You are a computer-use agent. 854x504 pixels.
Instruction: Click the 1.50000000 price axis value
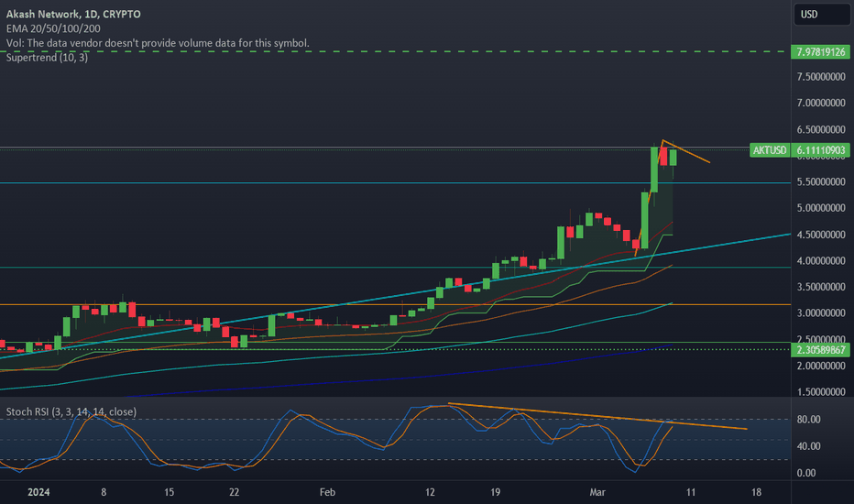pyautogui.click(x=821, y=392)
